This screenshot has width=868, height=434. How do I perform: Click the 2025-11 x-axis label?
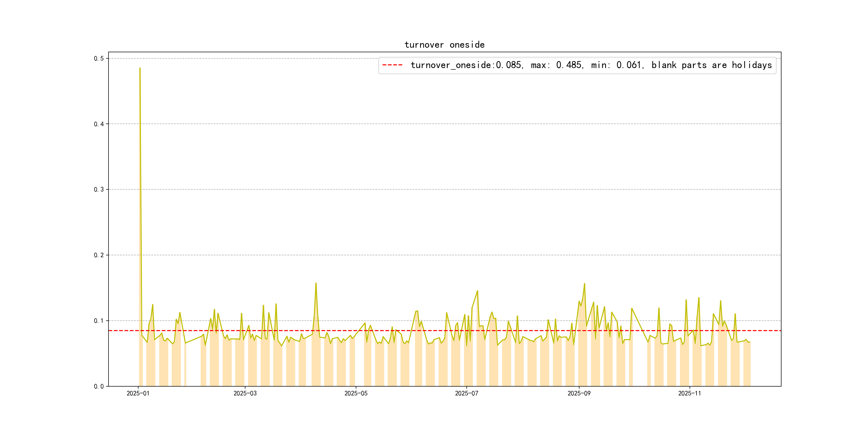point(689,393)
